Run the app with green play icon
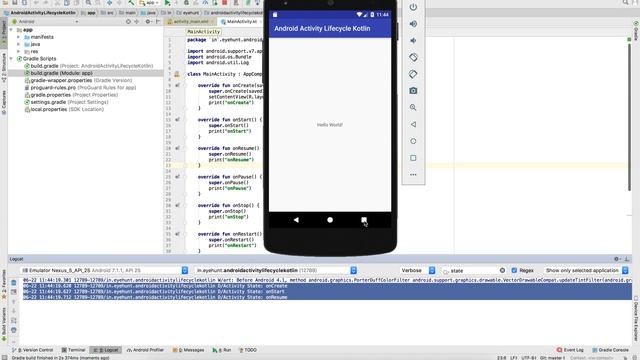 tap(167, 2)
